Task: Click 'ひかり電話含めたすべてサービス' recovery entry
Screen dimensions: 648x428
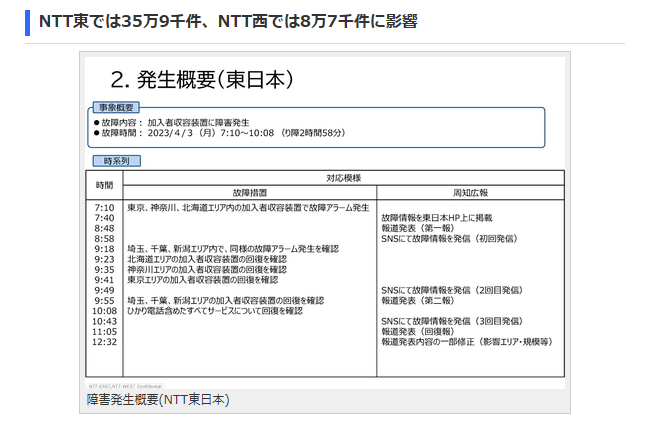Action: pyautogui.click(x=215, y=311)
